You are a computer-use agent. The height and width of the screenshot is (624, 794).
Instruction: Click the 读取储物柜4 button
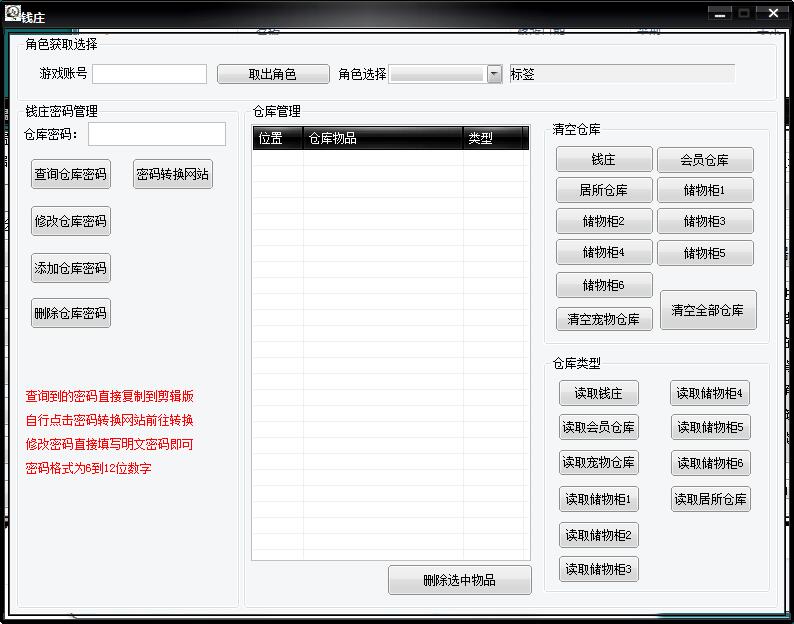click(709, 393)
